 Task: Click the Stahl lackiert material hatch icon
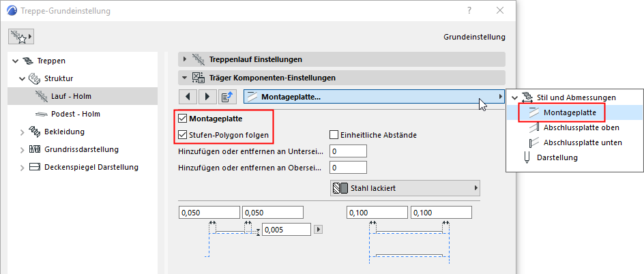pos(340,188)
